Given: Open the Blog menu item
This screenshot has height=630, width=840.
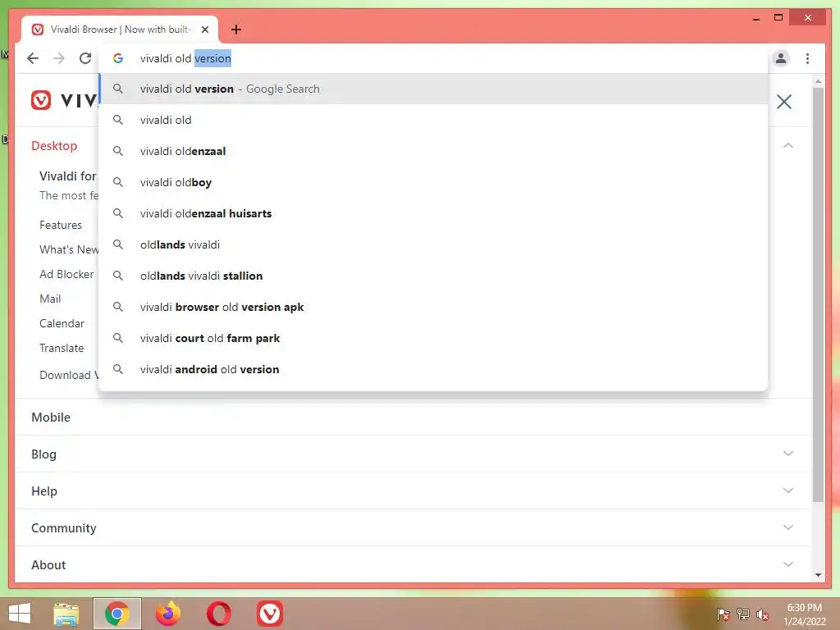Looking at the screenshot, I should pyautogui.click(x=44, y=454).
